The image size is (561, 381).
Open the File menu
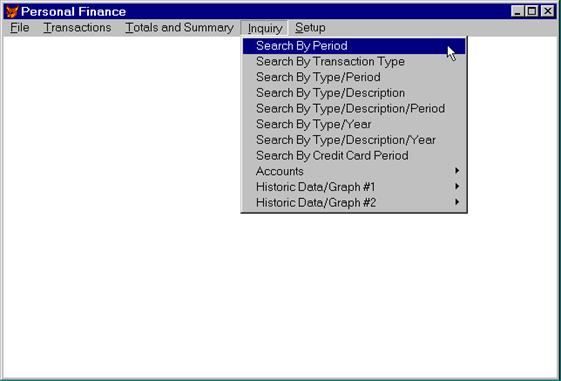[20, 28]
